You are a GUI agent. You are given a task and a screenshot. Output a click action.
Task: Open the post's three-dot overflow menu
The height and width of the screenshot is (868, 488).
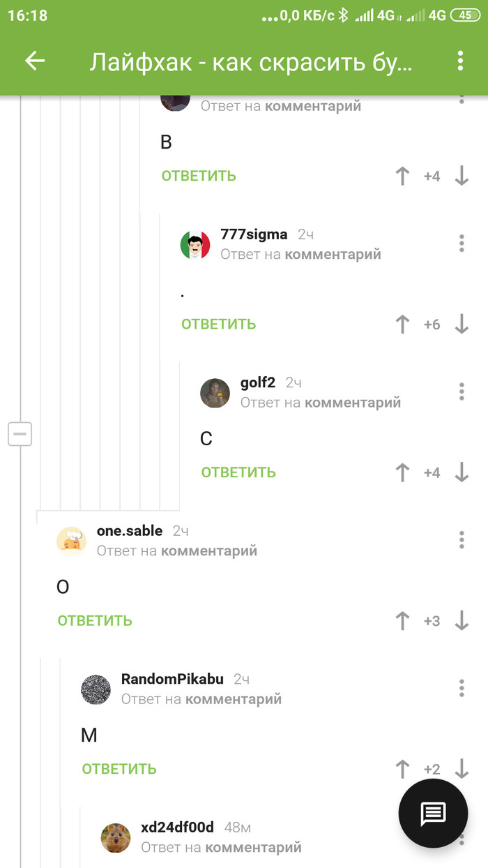(460, 61)
